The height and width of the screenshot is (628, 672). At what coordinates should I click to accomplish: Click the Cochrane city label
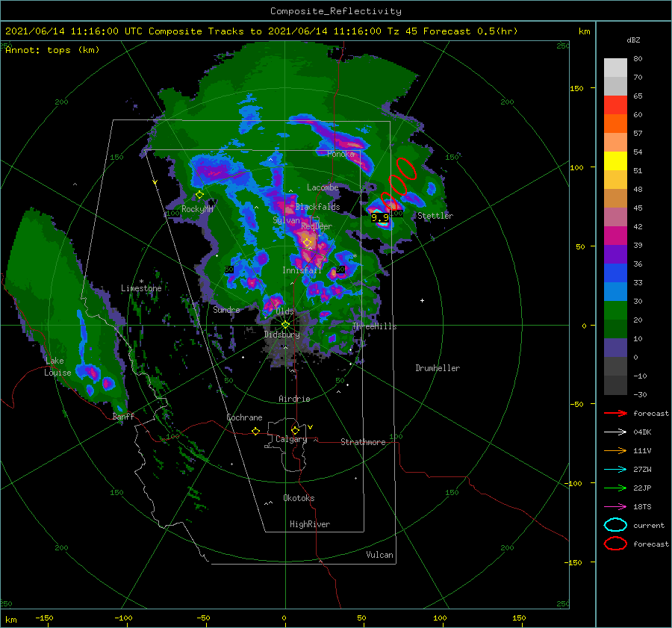[x=244, y=417]
